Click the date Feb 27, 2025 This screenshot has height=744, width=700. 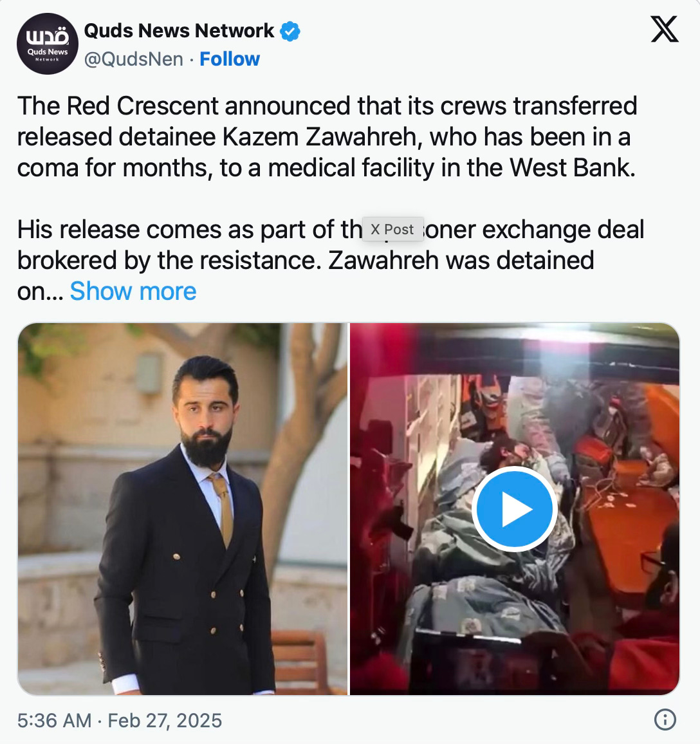click(165, 720)
